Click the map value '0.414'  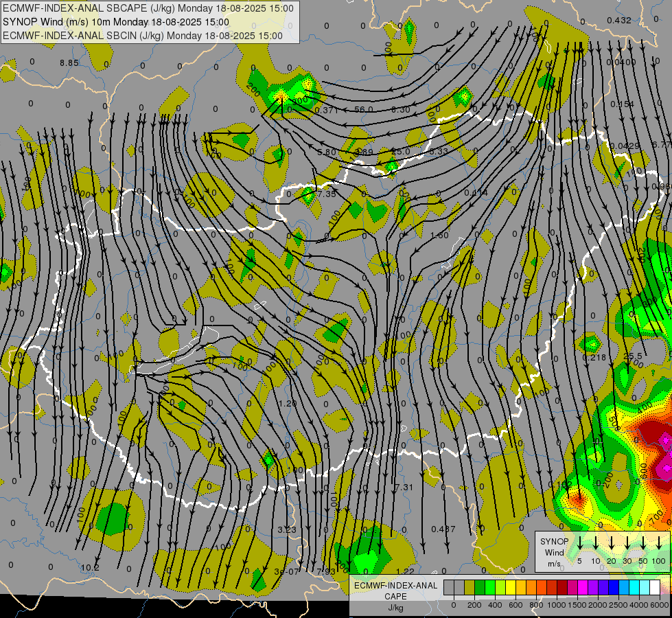tap(476, 193)
